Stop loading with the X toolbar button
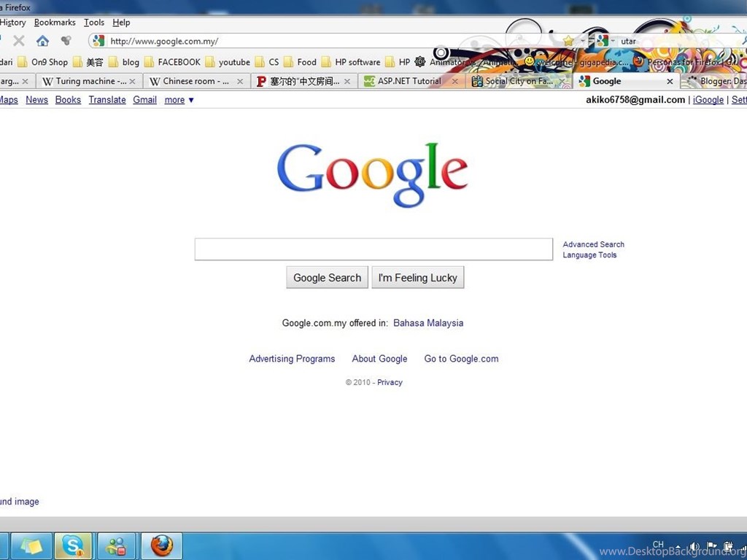The image size is (747, 560). click(19, 41)
